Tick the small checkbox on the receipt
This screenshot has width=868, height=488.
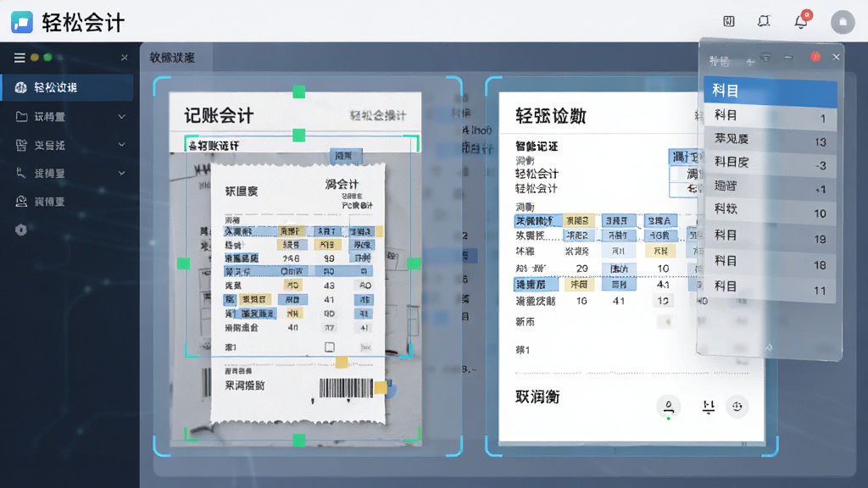(330, 347)
